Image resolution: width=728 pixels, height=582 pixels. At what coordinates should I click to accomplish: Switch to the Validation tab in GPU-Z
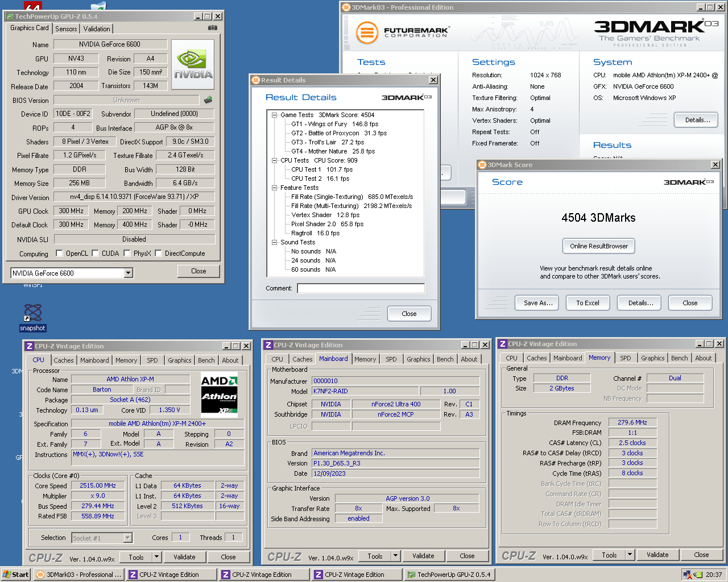pos(97,29)
